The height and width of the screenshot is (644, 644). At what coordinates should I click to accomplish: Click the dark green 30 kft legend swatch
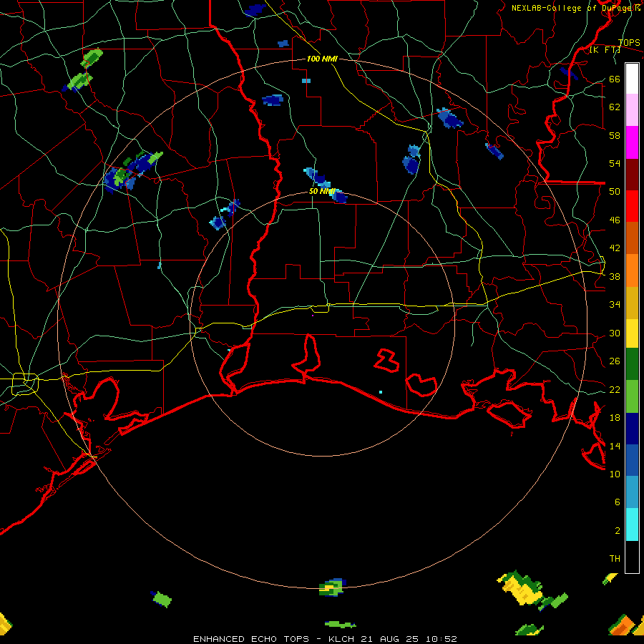(x=632, y=364)
